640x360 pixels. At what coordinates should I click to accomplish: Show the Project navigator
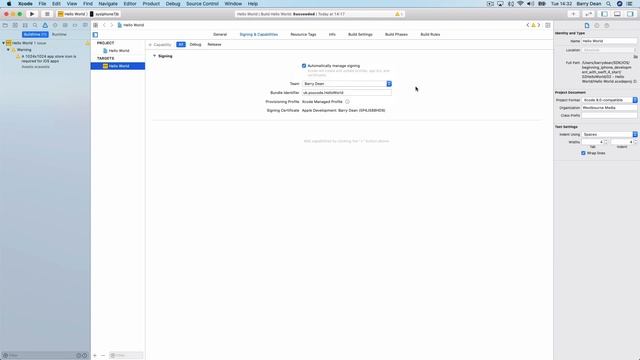(x=5, y=25)
